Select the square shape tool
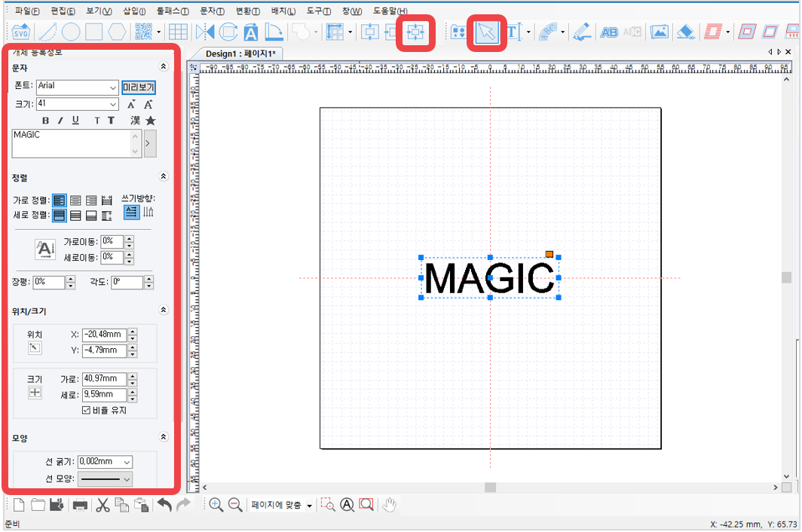This screenshot has width=802, height=532. 93,32
